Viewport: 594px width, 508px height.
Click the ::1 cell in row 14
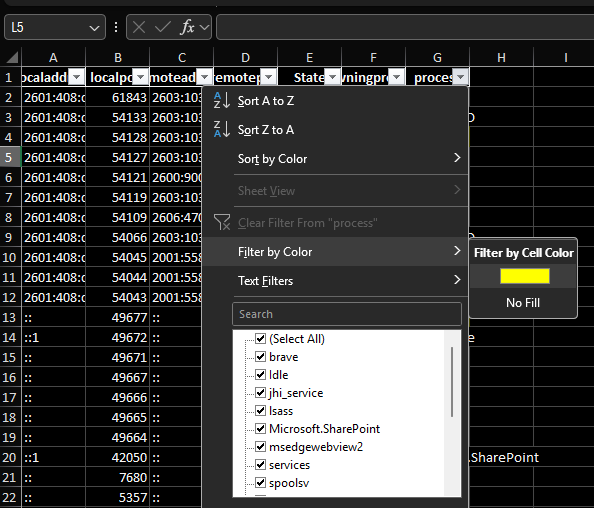tap(53, 337)
